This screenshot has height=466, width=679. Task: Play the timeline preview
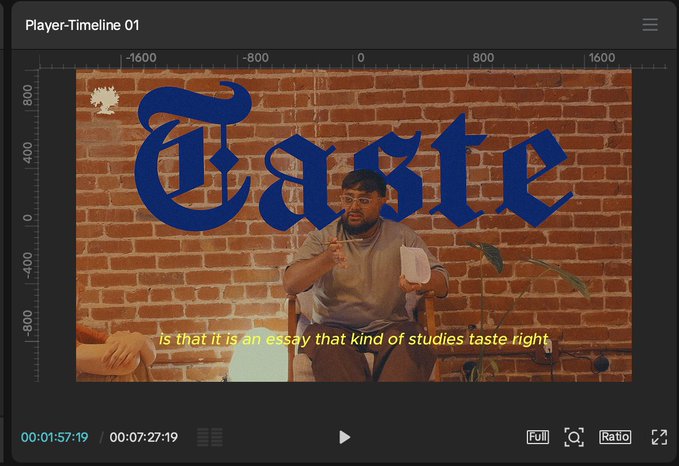coord(344,437)
